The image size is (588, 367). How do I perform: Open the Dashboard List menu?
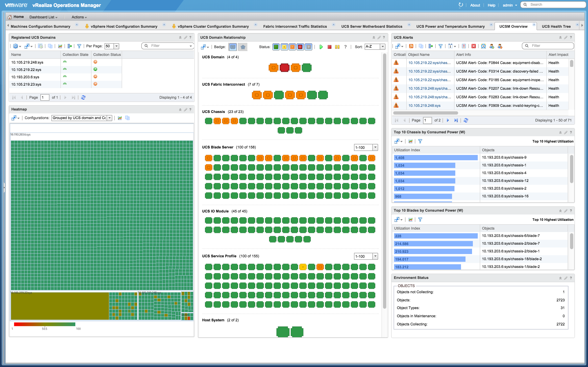43,17
